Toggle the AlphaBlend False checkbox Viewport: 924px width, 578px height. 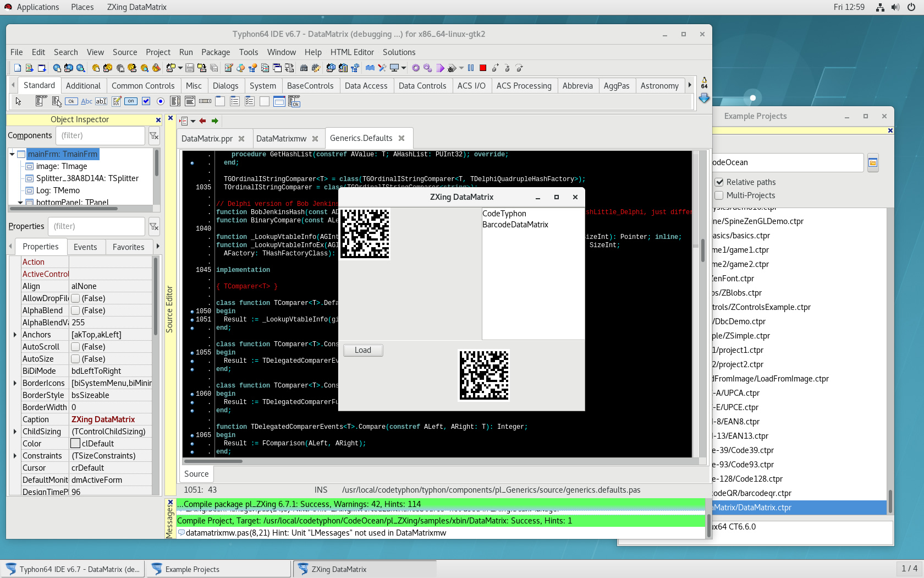[76, 310]
